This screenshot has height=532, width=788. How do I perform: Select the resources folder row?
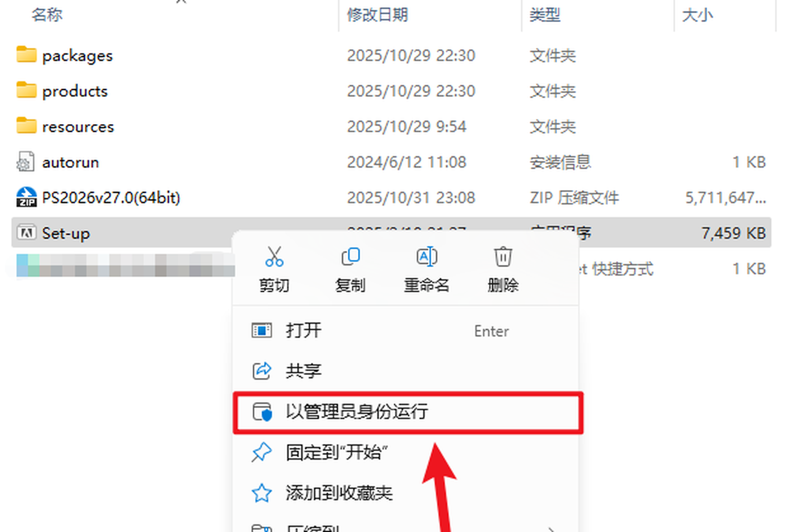[392, 126]
